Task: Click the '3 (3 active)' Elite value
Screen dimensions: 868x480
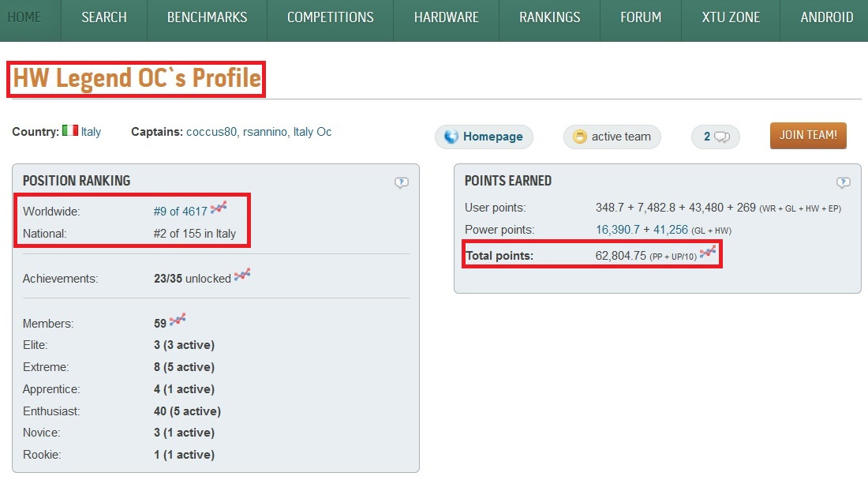Action: pyautogui.click(x=185, y=345)
